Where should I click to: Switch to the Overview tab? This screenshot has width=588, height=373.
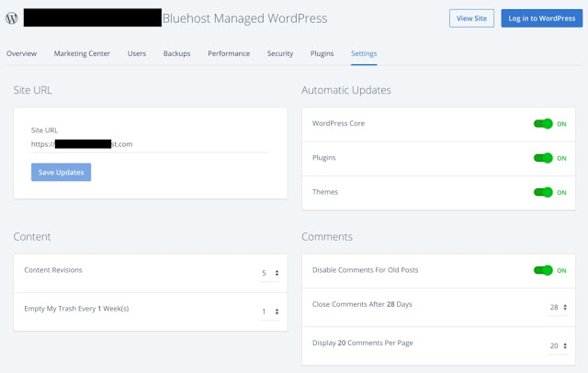point(21,53)
